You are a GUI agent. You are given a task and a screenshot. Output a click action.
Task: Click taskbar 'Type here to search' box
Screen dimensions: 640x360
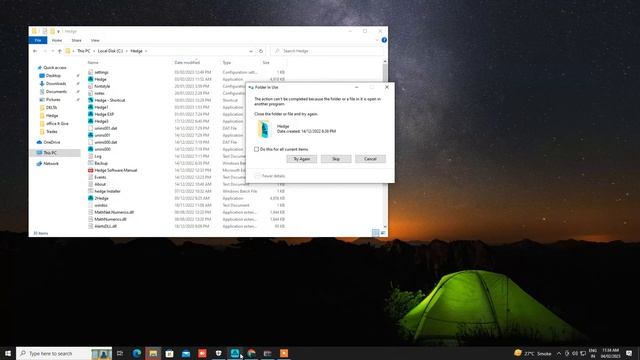pos(64,353)
